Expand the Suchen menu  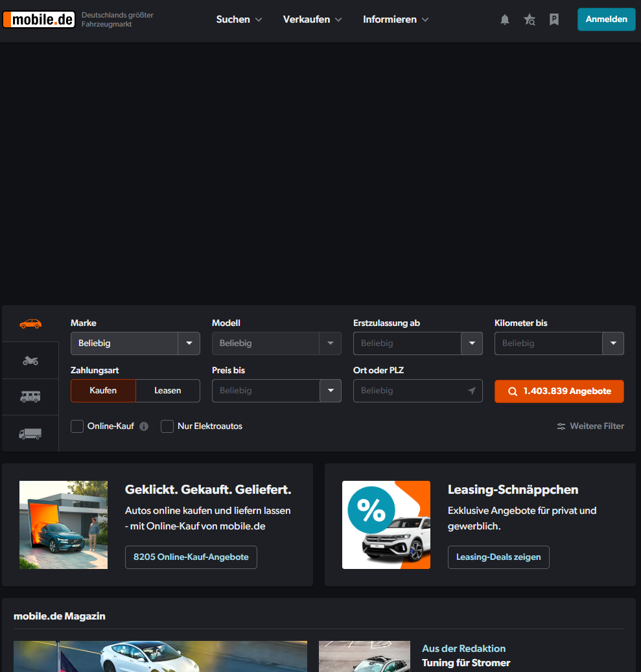pyautogui.click(x=239, y=19)
